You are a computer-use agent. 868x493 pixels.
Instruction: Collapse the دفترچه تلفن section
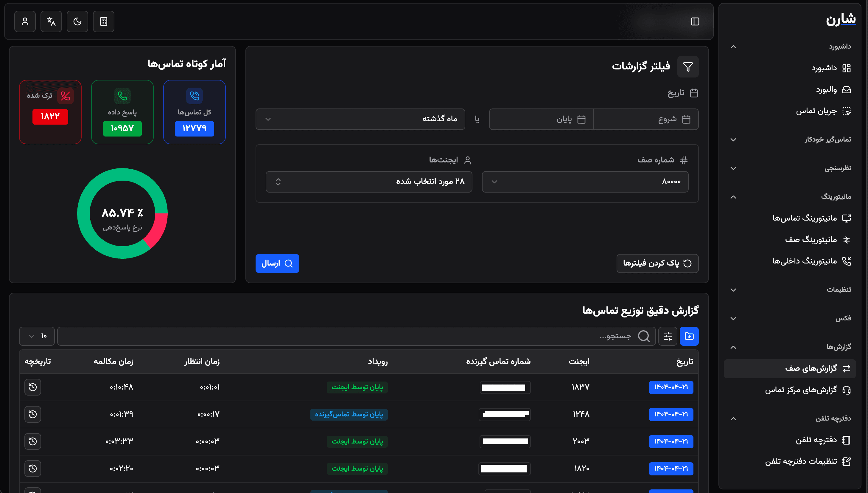791,418
